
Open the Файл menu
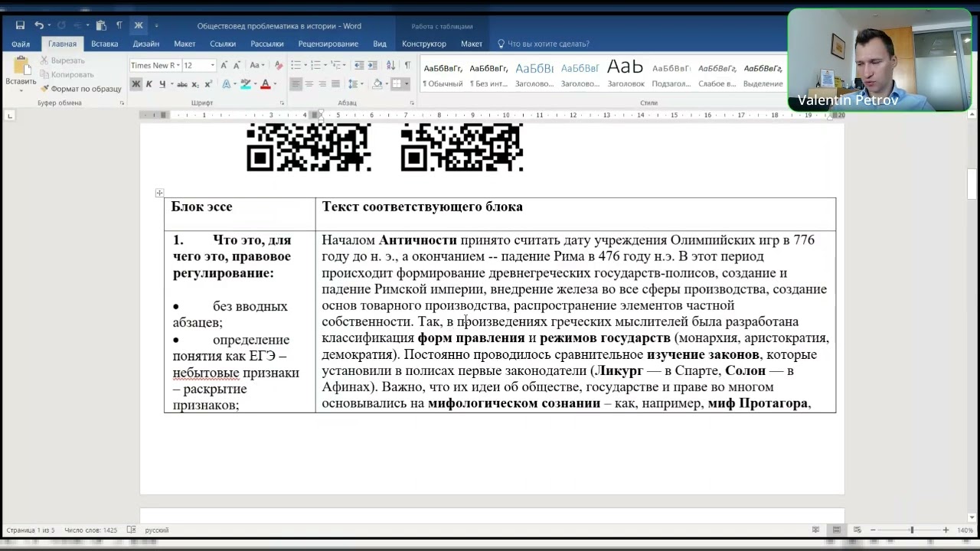[x=21, y=44]
